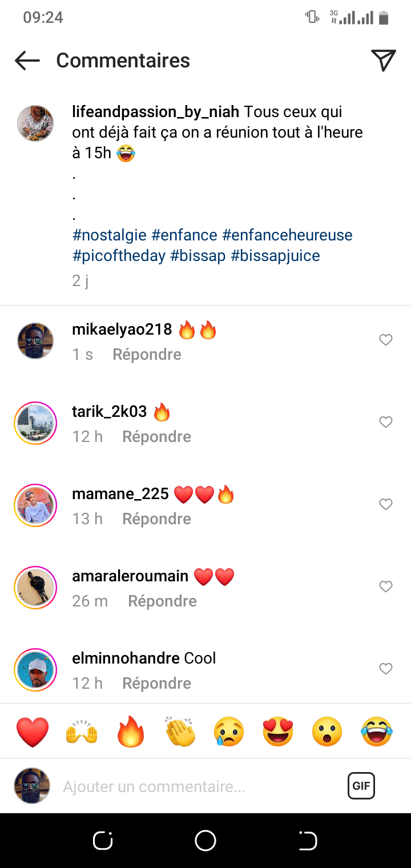Insert the raised hands quick emoji

[x=82, y=732]
